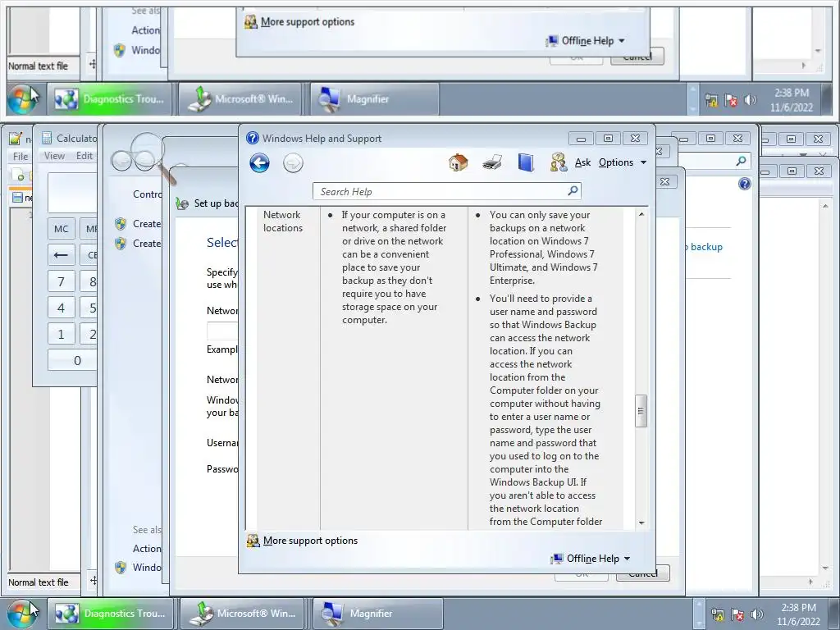Open the Help and Support home page
The height and width of the screenshot is (630, 840).
coord(458,162)
